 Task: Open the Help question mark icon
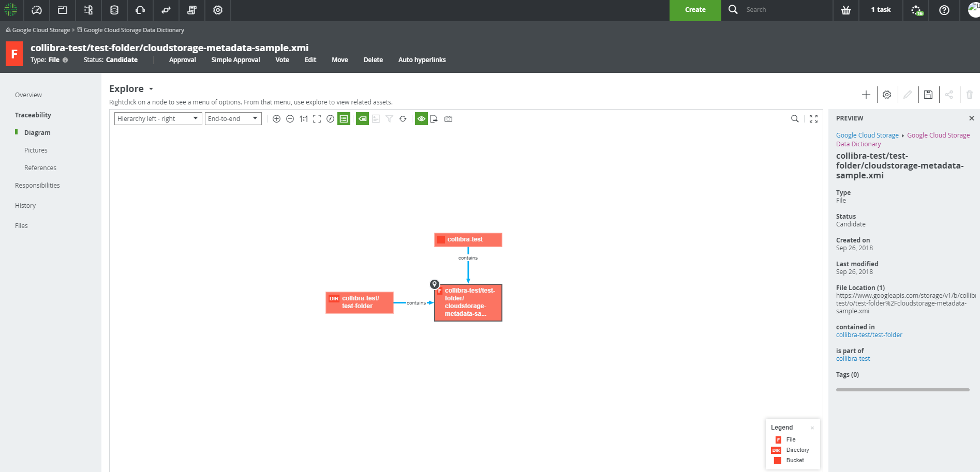[944, 10]
